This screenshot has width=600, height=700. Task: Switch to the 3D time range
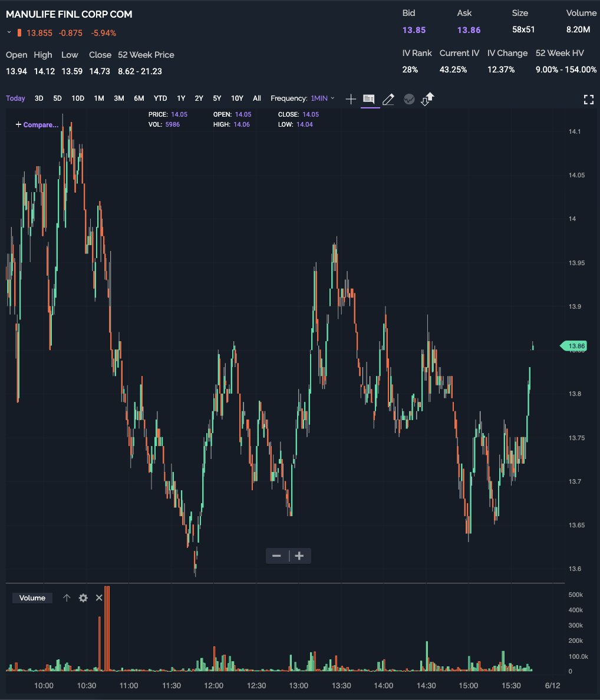(x=39, y=98)
